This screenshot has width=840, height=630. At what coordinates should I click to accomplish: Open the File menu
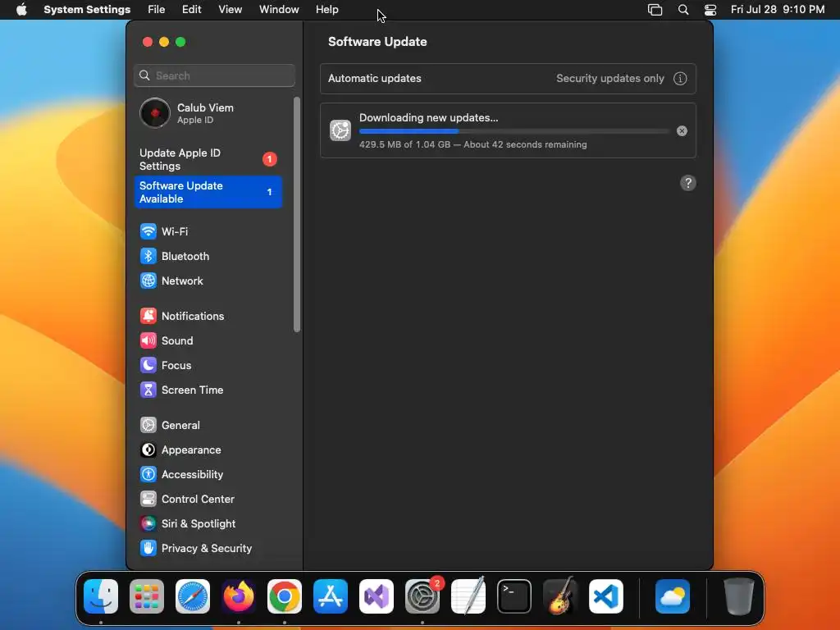(157, 10)
